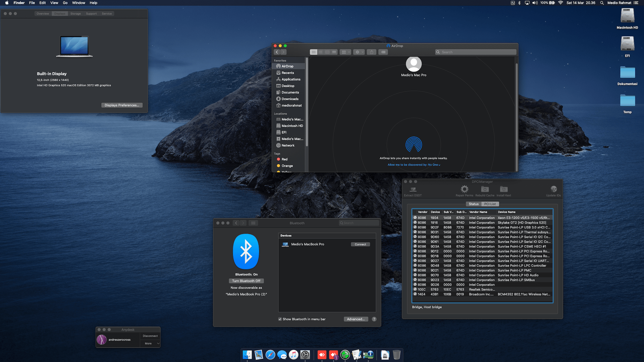
Task: Open Mail app from the Dock
Action: [x=259, y=355]
